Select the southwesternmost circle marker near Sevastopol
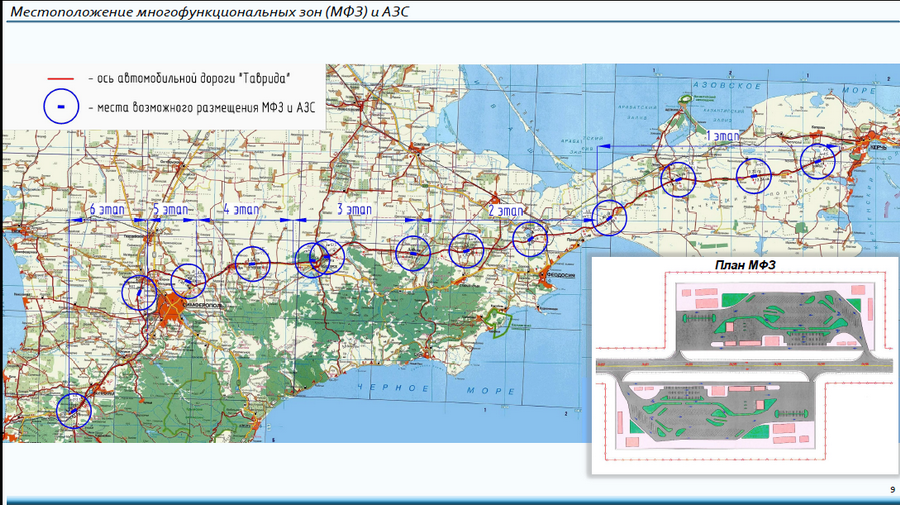This screenshot has height=505, width=900. click(73, 409)
